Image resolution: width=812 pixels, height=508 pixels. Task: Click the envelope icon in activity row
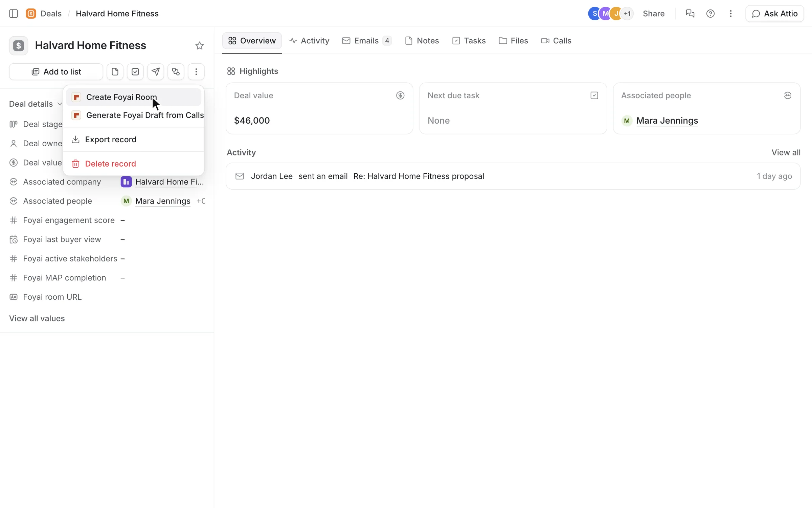240,176
